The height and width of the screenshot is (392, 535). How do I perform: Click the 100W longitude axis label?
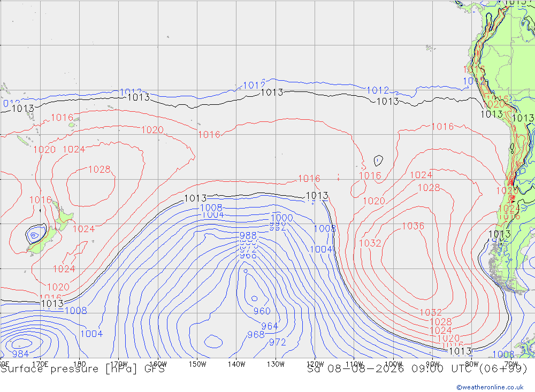click(x=393, y=364)
